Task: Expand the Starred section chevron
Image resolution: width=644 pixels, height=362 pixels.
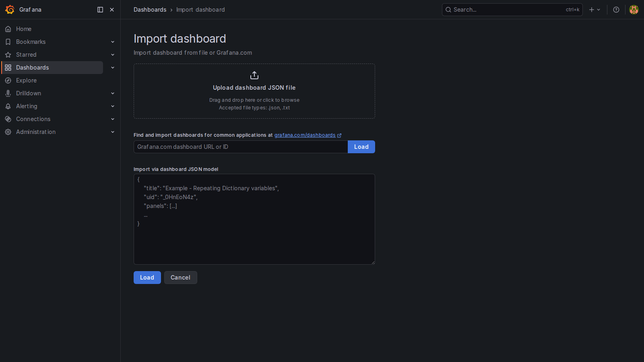Action: tap(113, 55)
